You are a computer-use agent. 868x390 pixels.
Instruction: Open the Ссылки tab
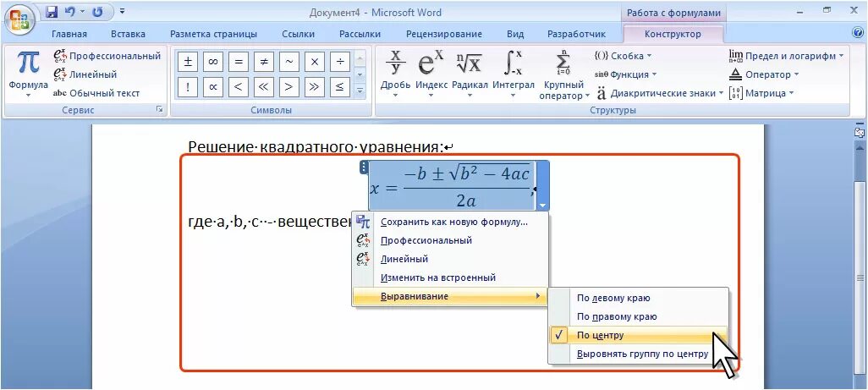(298, 34)
